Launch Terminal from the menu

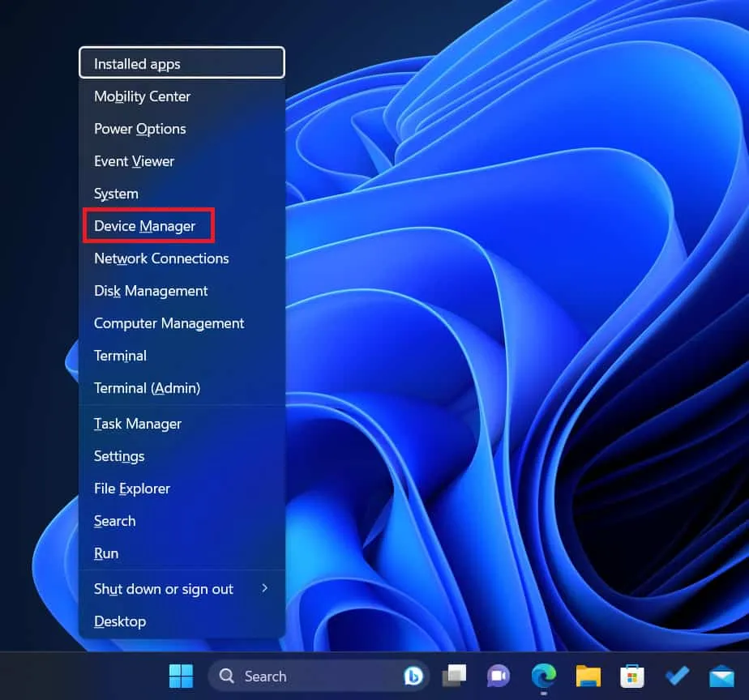tap(182, 356)
